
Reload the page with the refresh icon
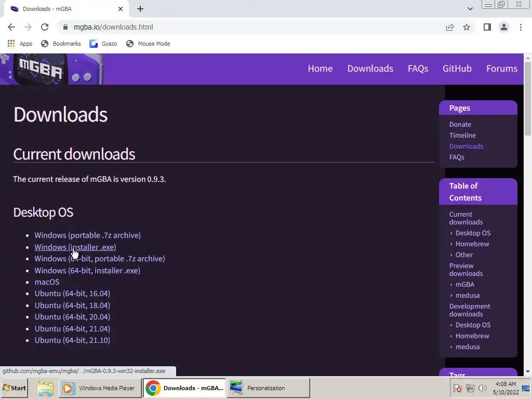(45, 27)
